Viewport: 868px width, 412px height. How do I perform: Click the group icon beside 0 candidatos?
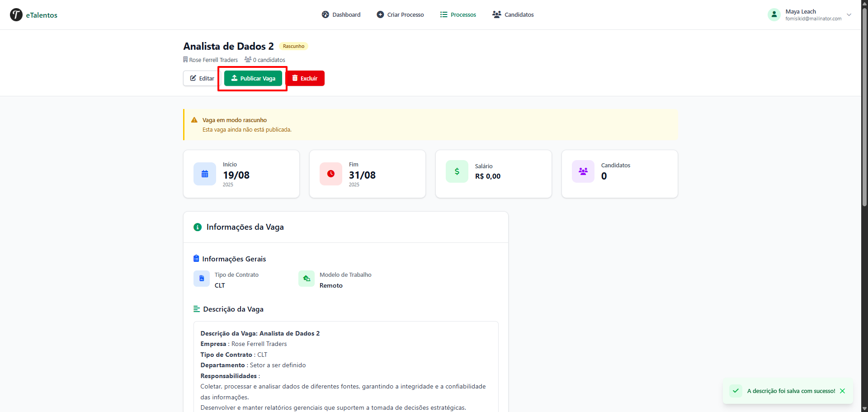pyautogui.click(x=248, y=60)
